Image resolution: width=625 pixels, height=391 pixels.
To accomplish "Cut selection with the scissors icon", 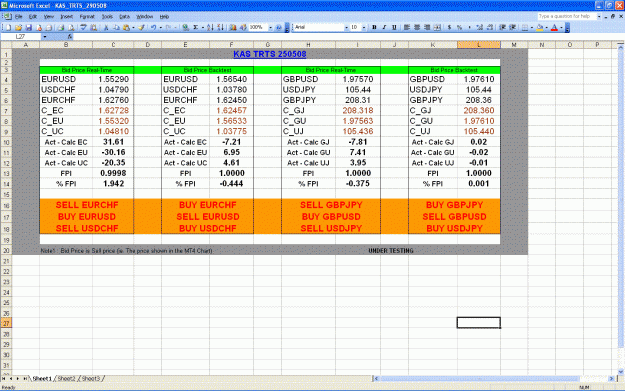I will point(106,28).
